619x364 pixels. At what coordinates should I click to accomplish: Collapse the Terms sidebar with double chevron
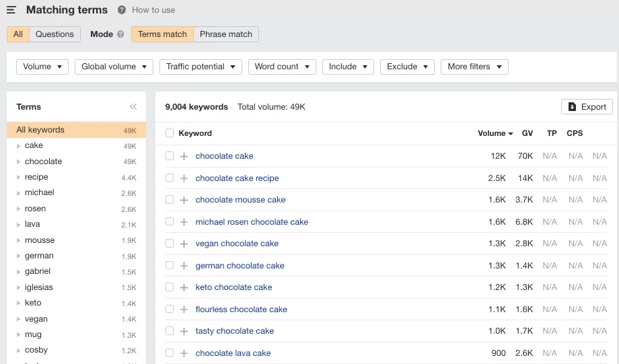(x=133, y=107)
